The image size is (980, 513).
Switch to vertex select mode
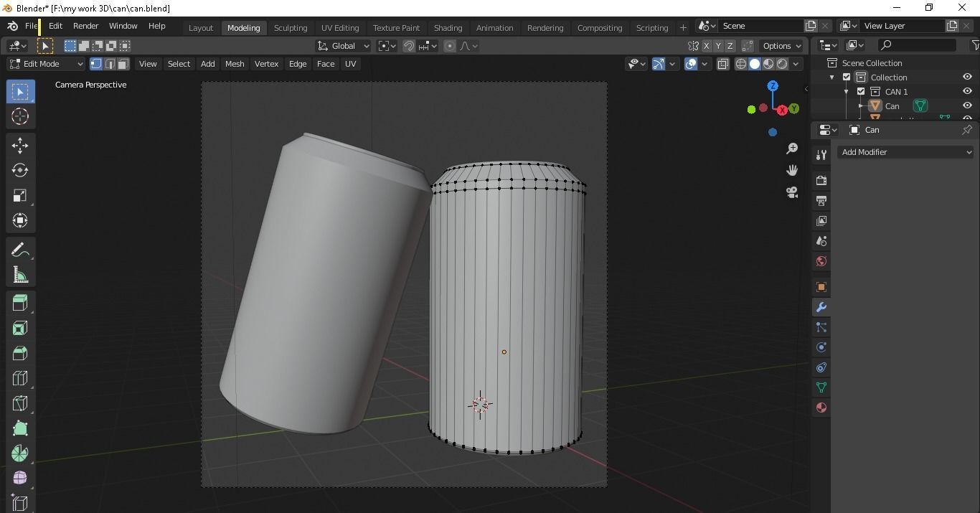coord(96,64)
